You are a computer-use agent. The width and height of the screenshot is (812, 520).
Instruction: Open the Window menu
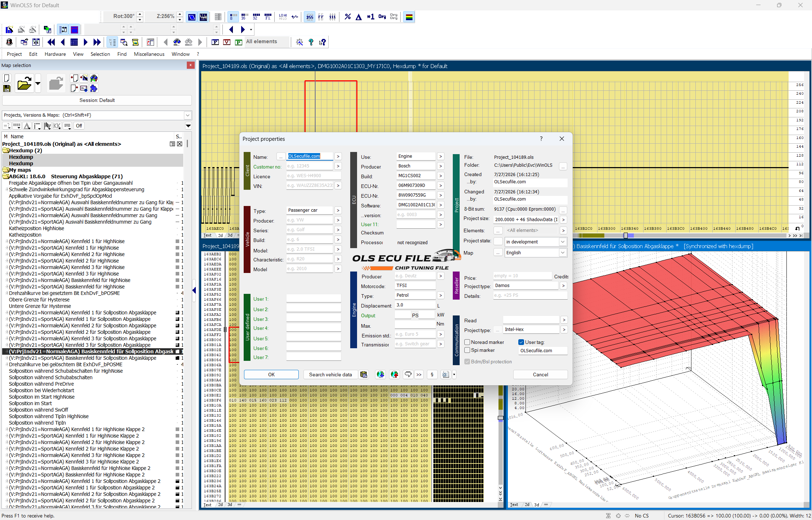coord(180,54)
